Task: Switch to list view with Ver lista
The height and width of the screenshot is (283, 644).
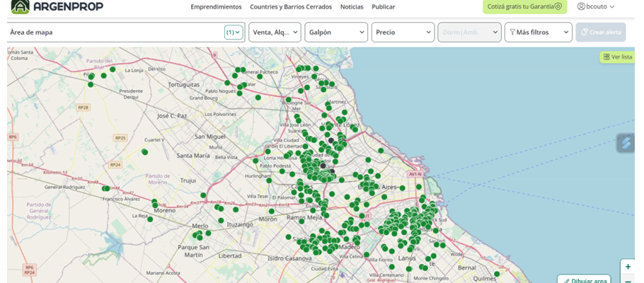Action: pyautogui.click(x=617, y=57)
